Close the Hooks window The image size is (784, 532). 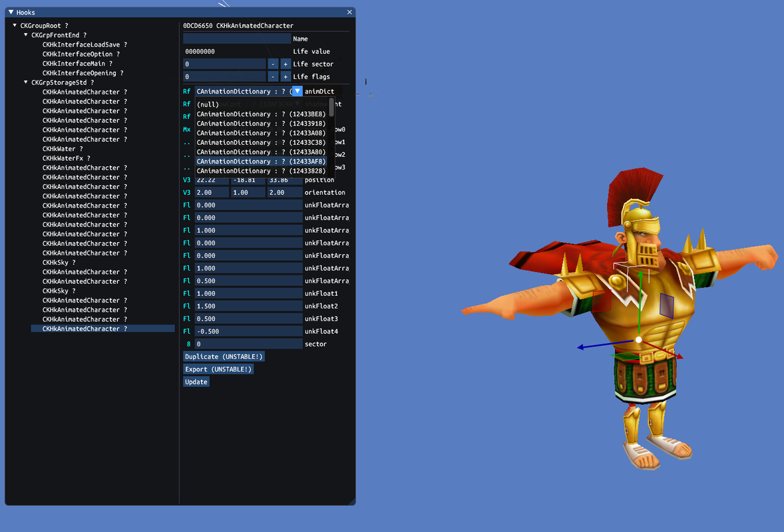point(349,12)
